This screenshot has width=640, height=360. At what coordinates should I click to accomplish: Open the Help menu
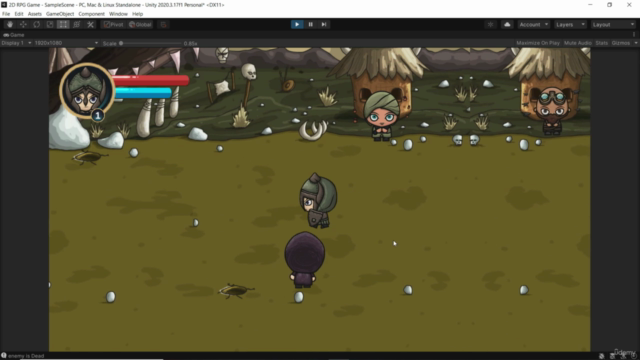pyautogui.click(x=138, y=14)
